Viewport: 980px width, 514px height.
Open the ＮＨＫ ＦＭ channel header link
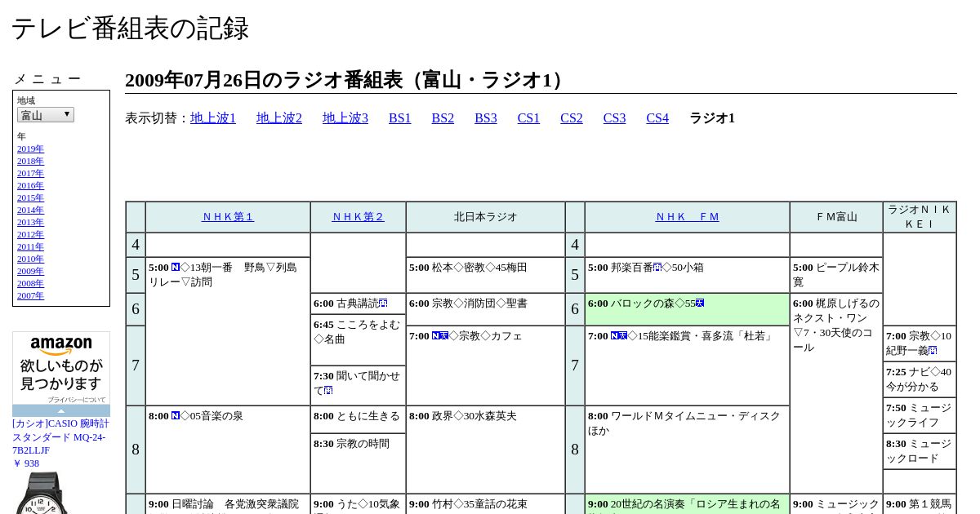[687, 217]
